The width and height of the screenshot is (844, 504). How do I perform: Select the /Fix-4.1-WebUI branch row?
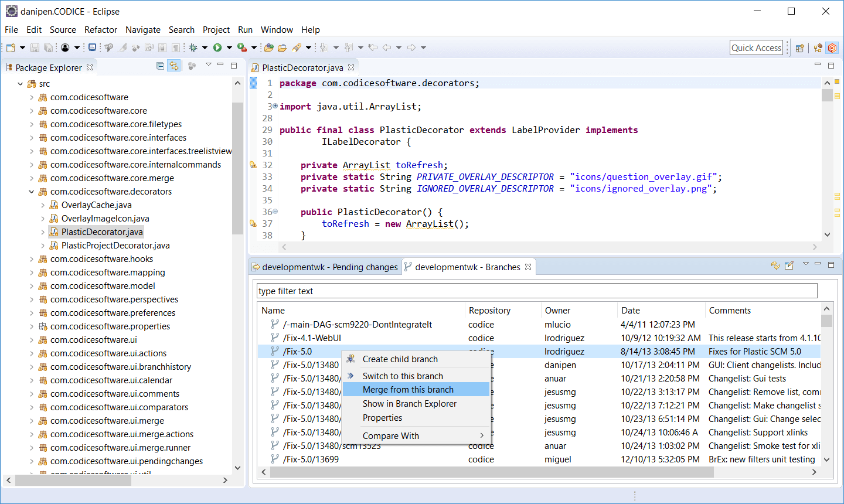(539, 338)
